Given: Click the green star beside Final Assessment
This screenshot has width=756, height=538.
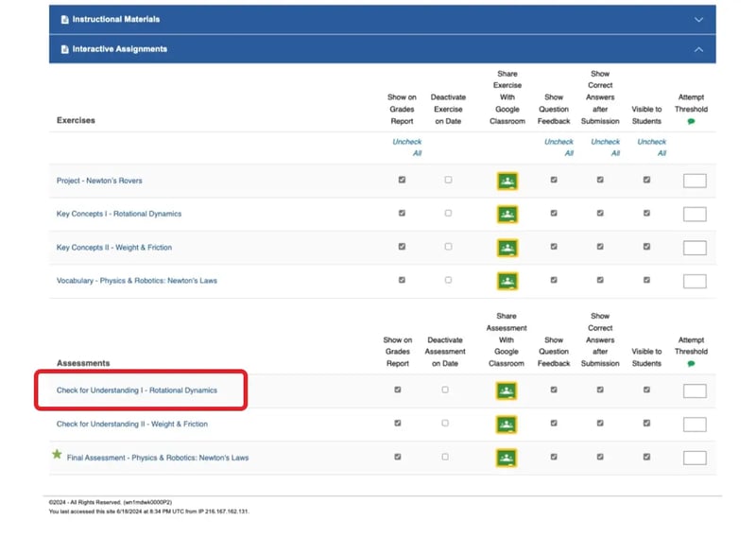Looking at the screenshot, I should pyautogui.click(x=57, y=454).
